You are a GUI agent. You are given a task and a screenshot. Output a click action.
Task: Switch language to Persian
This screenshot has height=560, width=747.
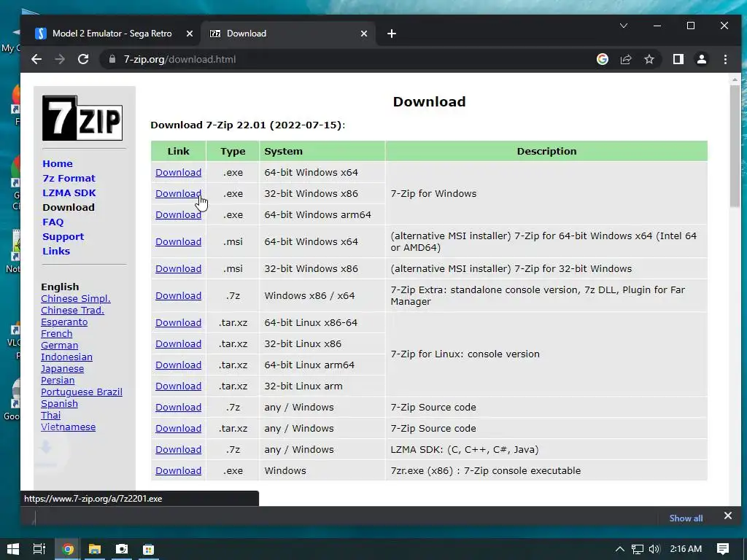58,380
